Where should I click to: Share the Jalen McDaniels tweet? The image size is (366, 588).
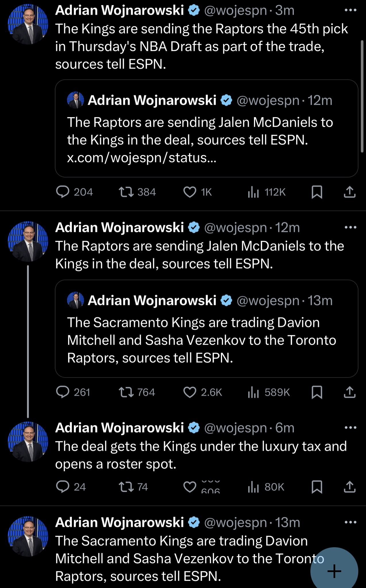click(x=350, y=392)
